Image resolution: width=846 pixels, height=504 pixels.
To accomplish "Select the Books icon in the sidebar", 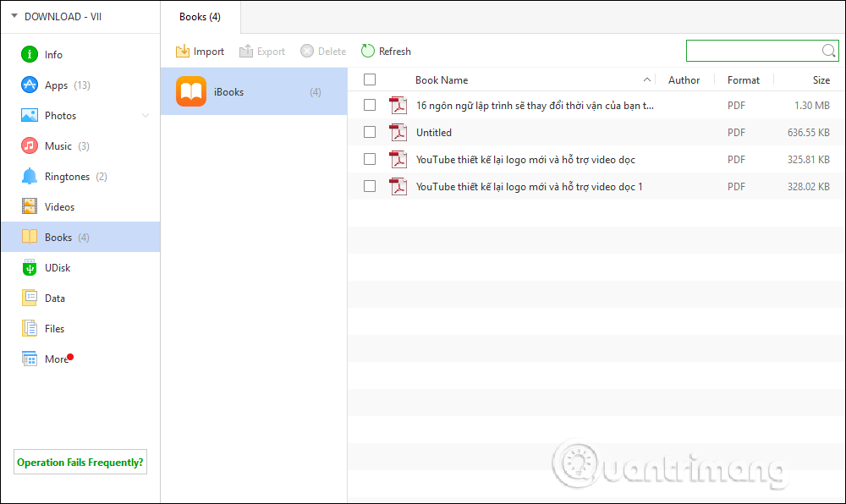I will tap(29, 237).
